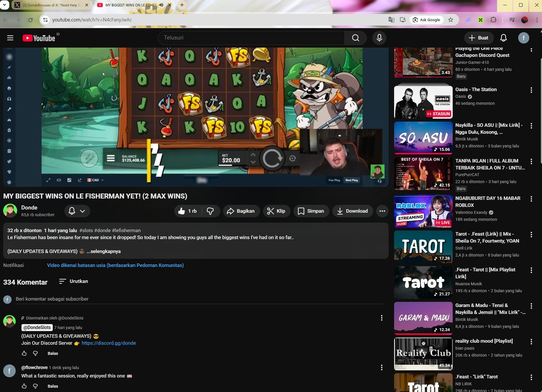The height and width of the screenshot is (392, 542).
Task: Click the Buat create button
Action: (x=478, y=38)
